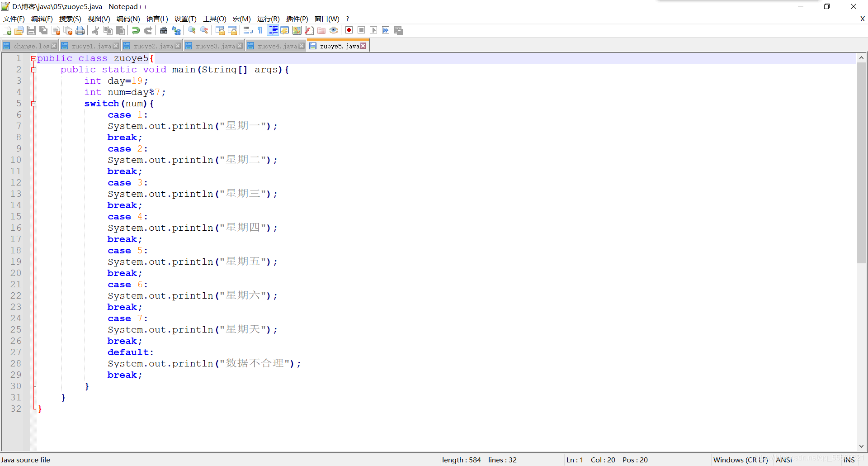Open the 文件(F) menu
The height and width of the screenshot is (466, 868).
[14, 19]
